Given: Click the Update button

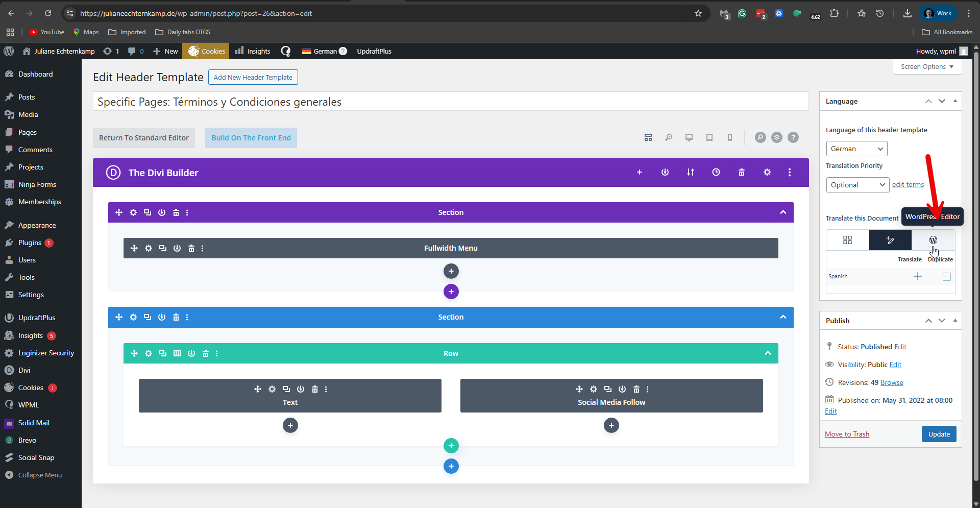Looking at the screenshot, I should tap(939, 434).
